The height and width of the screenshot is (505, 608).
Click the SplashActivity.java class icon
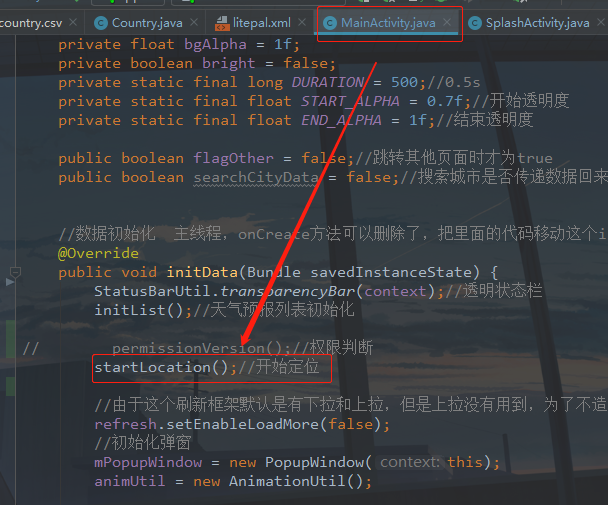click(475, 23)
